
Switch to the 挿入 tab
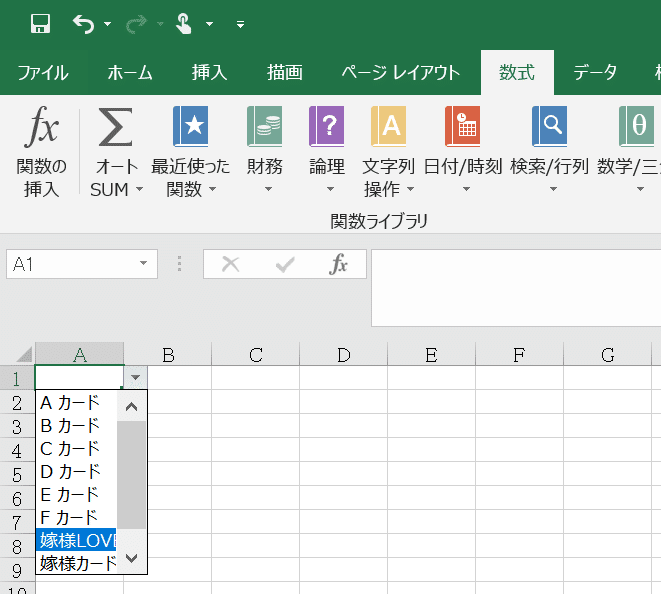[210, 73]
